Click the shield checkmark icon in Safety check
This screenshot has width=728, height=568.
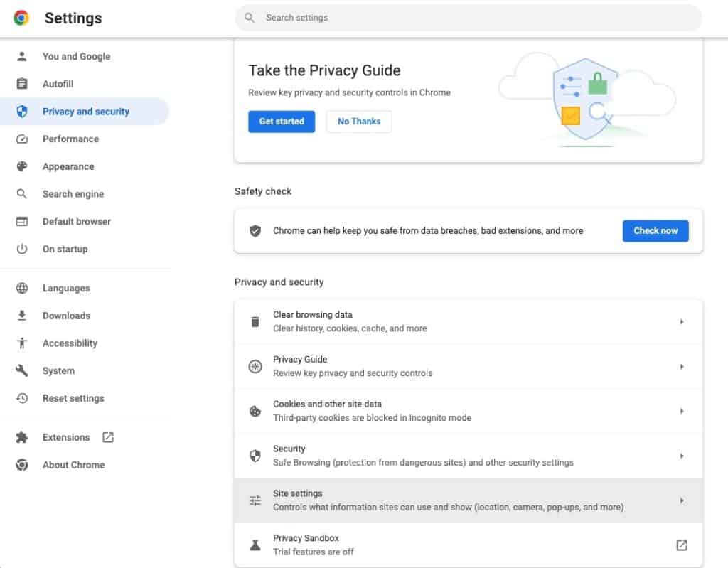[x=255, y=231]
